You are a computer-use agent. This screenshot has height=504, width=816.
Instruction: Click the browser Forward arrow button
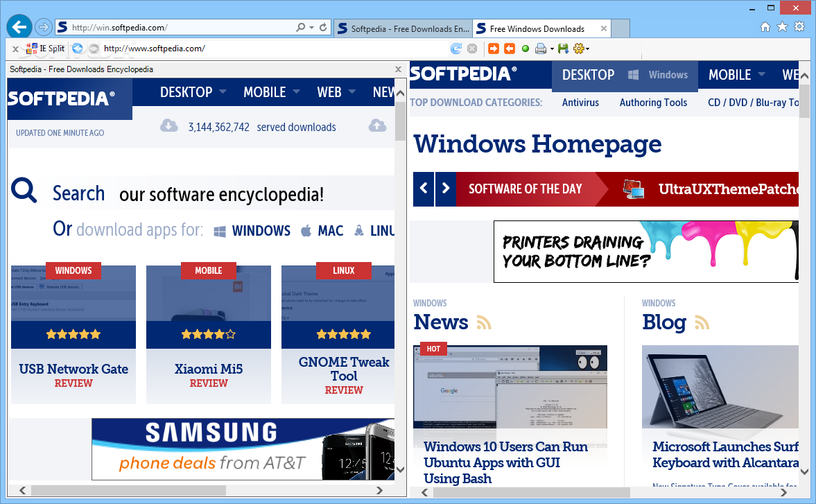(x=44, y=27)
